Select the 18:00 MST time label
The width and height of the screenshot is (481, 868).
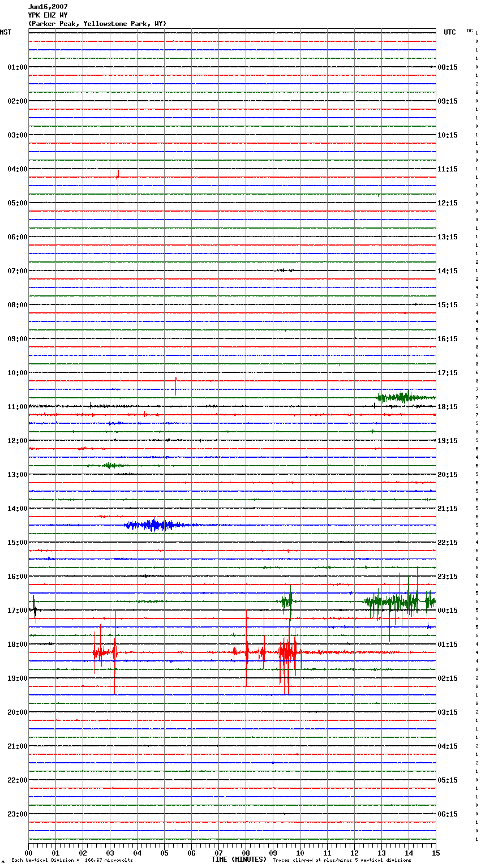click(18, 644)
